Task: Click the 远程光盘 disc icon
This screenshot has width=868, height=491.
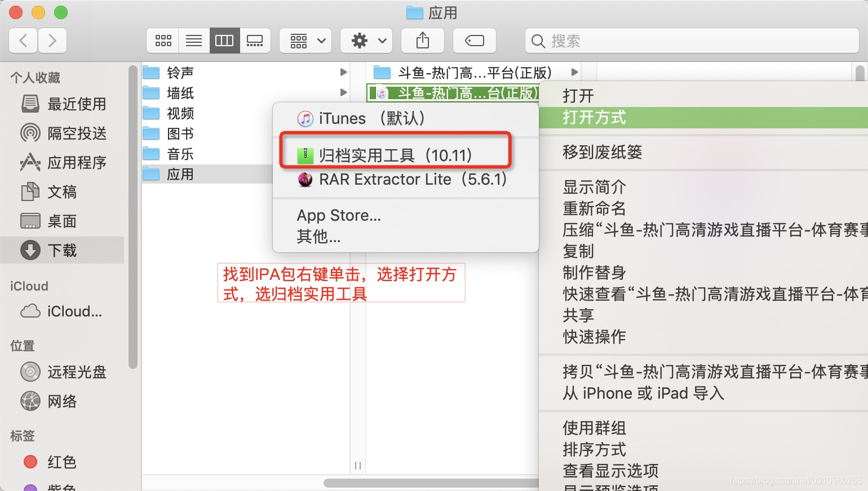Action: pyautogui.click(x=30, y=372)
